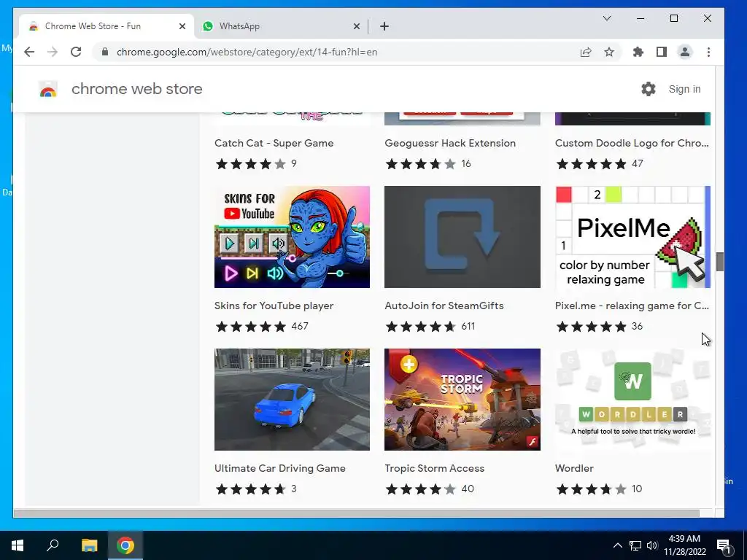Click the Pixel.me - relaxing game title
Screen dimensions: 747x560
632,306
